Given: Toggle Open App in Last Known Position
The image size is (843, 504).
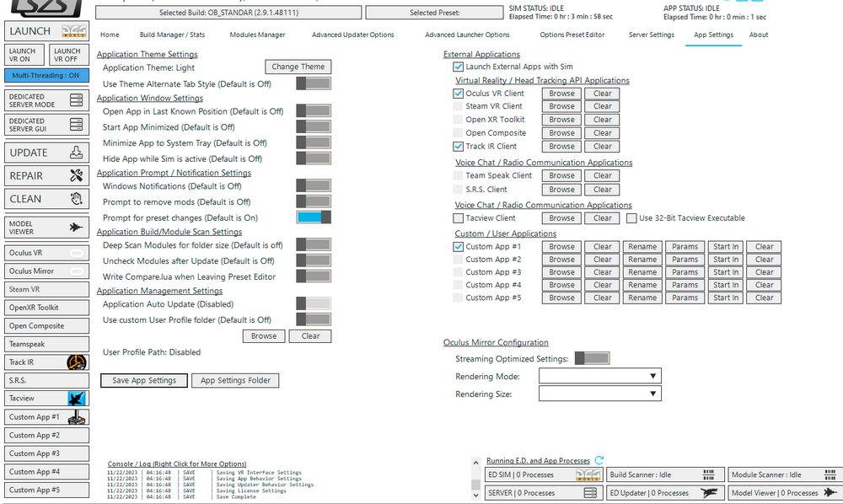Looking at the screenshot, I should [314, 110].
